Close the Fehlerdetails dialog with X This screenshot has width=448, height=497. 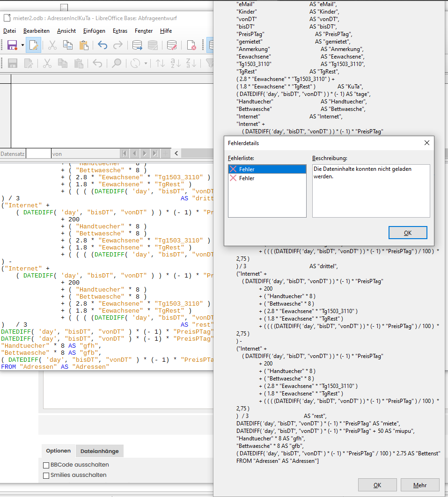pyautogui.click(x=427, y=143)
